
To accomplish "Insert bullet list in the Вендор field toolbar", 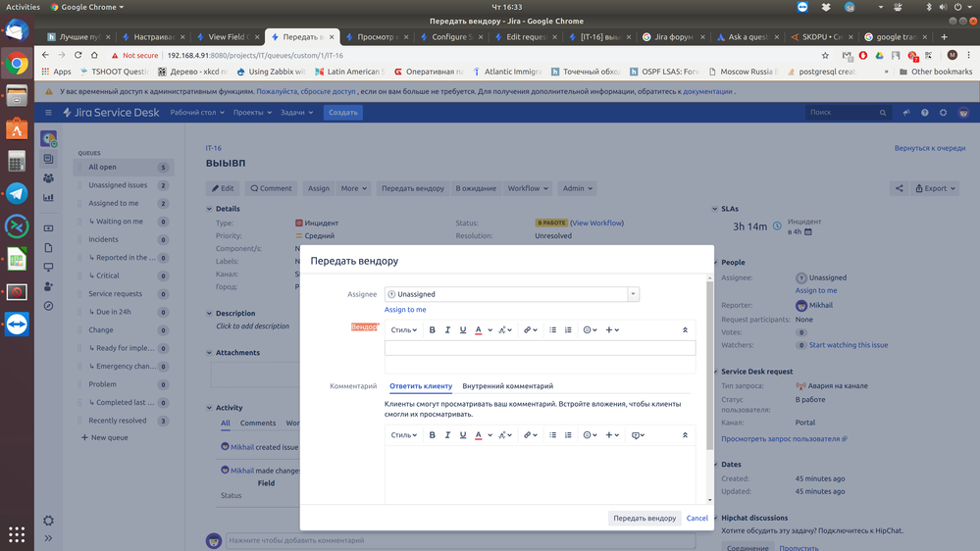I will (552, 329).
